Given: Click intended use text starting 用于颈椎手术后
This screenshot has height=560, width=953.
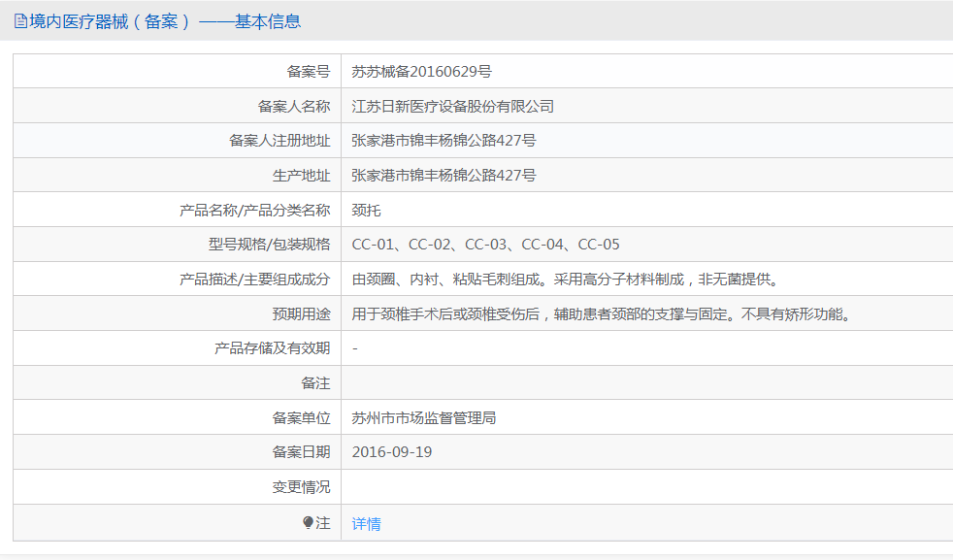Looking at the screenshot, I should pos(602,314).
